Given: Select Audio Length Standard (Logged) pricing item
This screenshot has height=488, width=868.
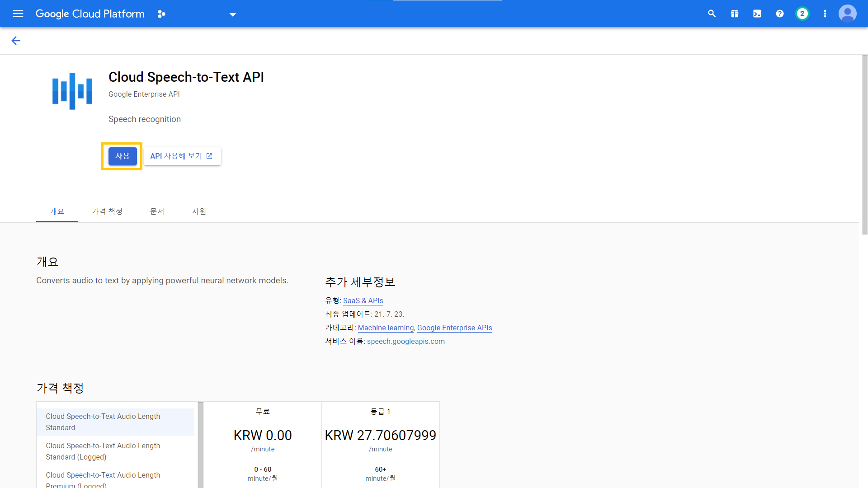Looking at the screenshot, I should point(103,451).
